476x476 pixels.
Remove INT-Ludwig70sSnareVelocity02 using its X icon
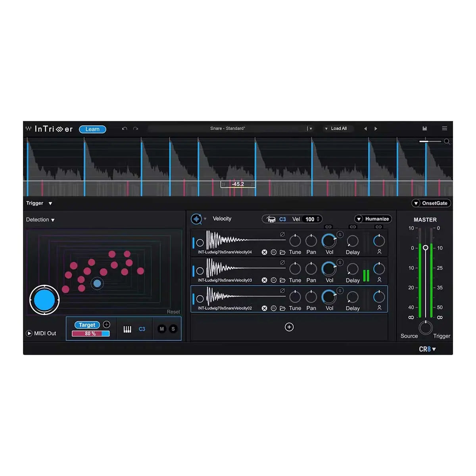click(x=264, y=308)
